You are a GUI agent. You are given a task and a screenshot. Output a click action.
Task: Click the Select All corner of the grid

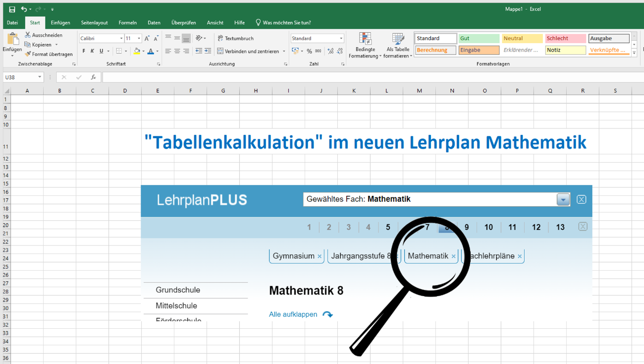pos(6,91)
